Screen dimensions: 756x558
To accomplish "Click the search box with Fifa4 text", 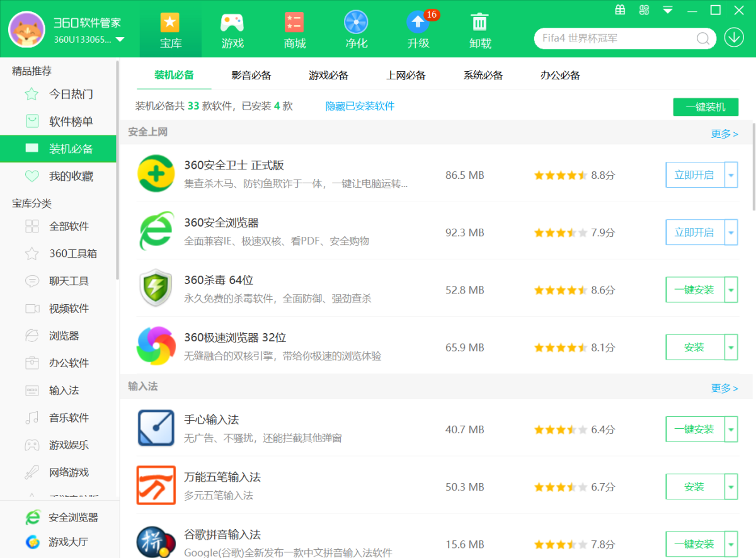I will tap(614, 38).
